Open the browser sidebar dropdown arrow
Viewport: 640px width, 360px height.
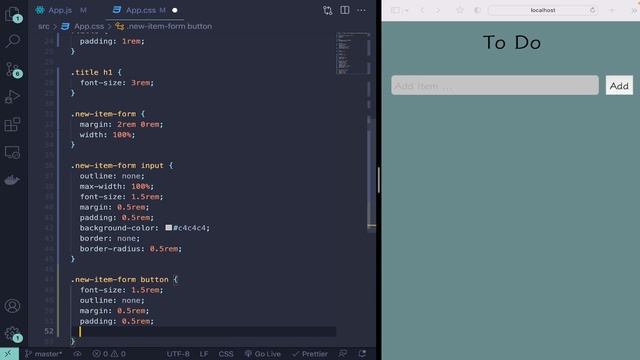coord(407,11)
